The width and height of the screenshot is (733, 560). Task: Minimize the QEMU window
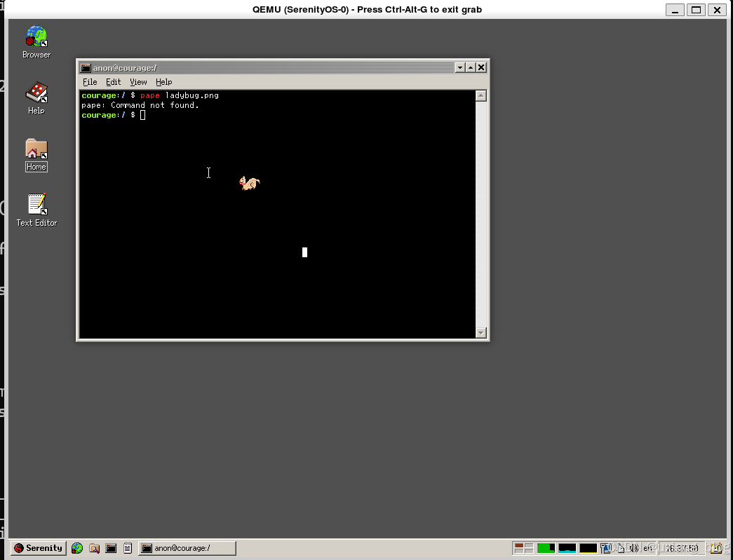click(675, 10)
